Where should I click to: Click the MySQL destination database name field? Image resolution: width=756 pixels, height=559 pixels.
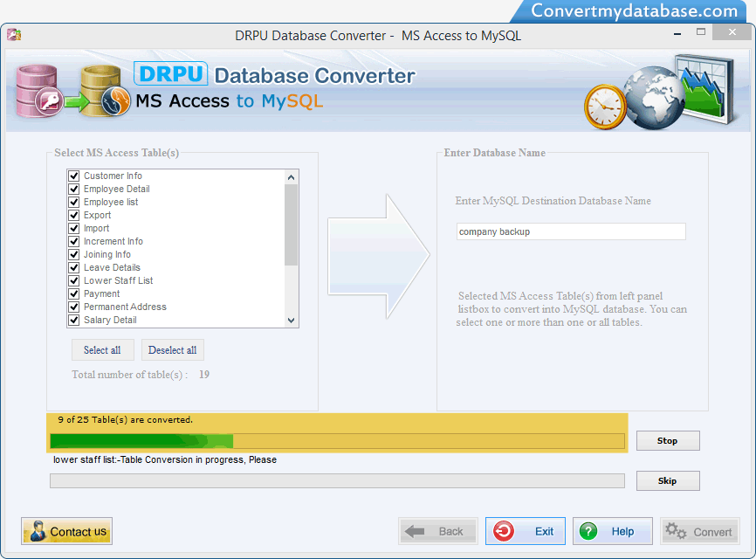pyautogui.click(x=571, y=231)
